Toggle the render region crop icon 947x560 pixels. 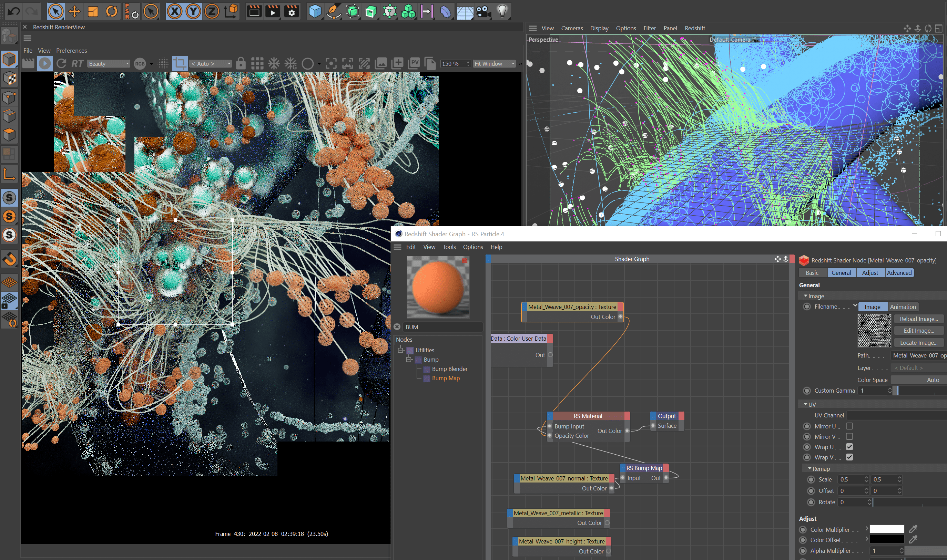180,63
